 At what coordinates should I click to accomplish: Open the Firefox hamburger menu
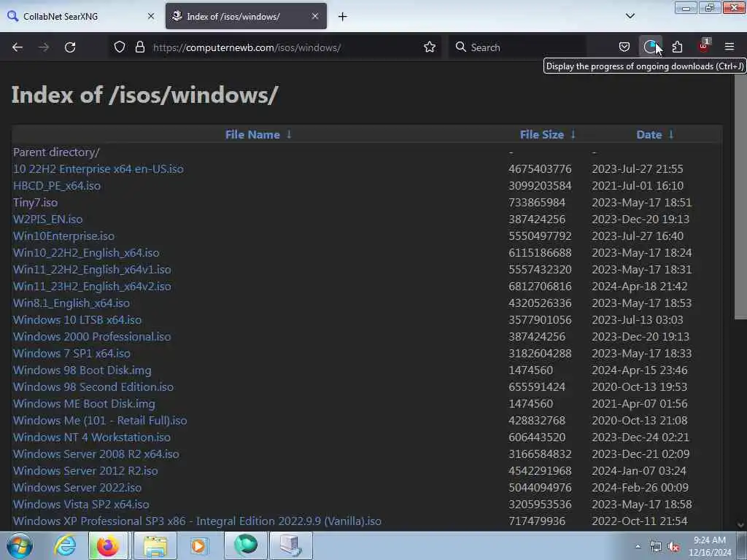point(729,47)
